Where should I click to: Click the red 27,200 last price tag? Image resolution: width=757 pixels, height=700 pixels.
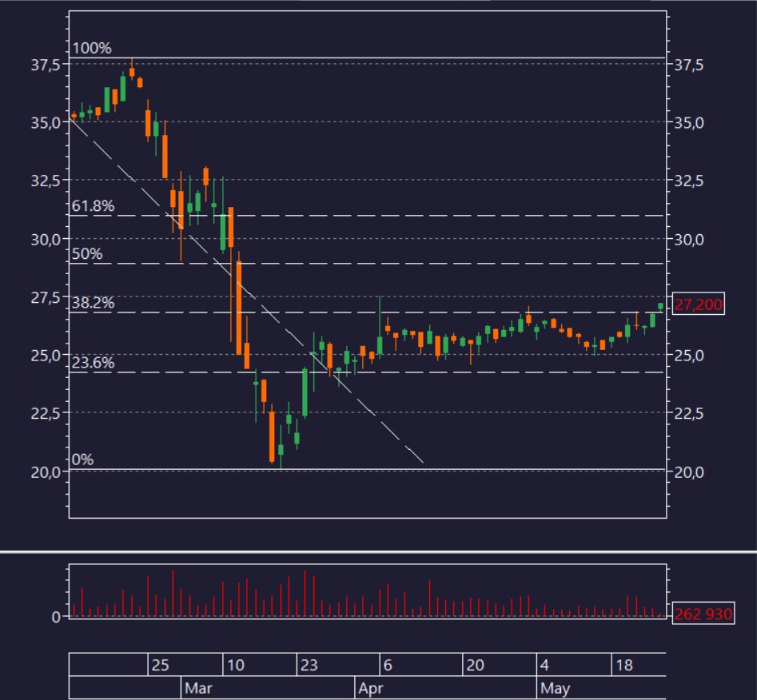(698, 304)
